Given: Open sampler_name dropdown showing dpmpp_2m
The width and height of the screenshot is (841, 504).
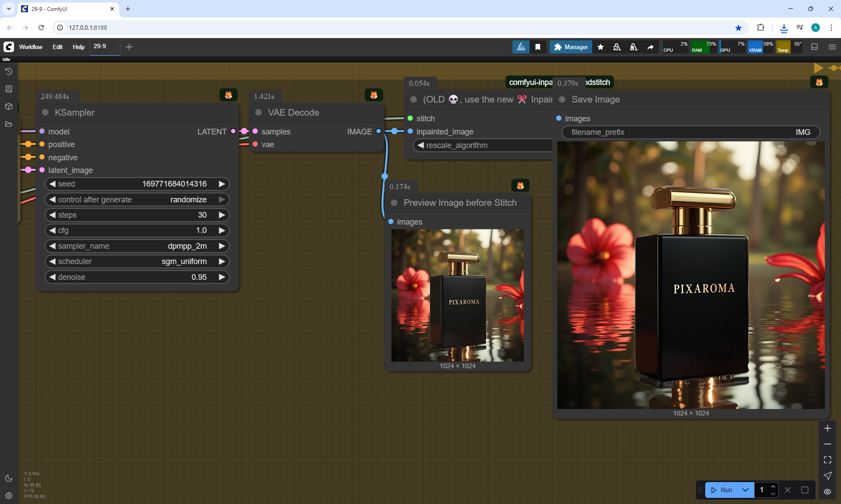Looking at the screenshot, I should pos(137,246).
